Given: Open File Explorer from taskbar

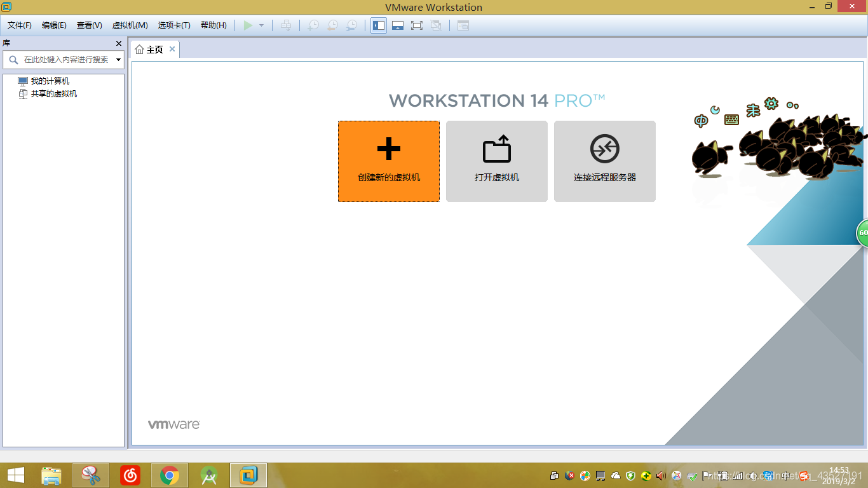Looking at the screenshot, I should coord(51,475).
